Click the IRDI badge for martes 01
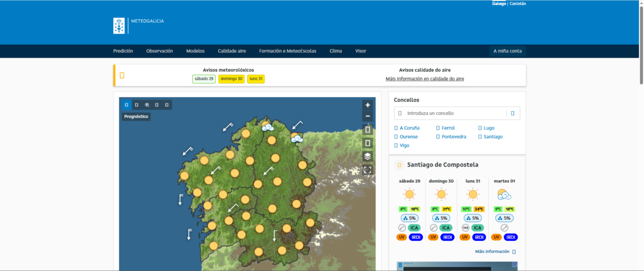Image resolution: width=644 pixels, height=271 pixels. click(510, 237)
